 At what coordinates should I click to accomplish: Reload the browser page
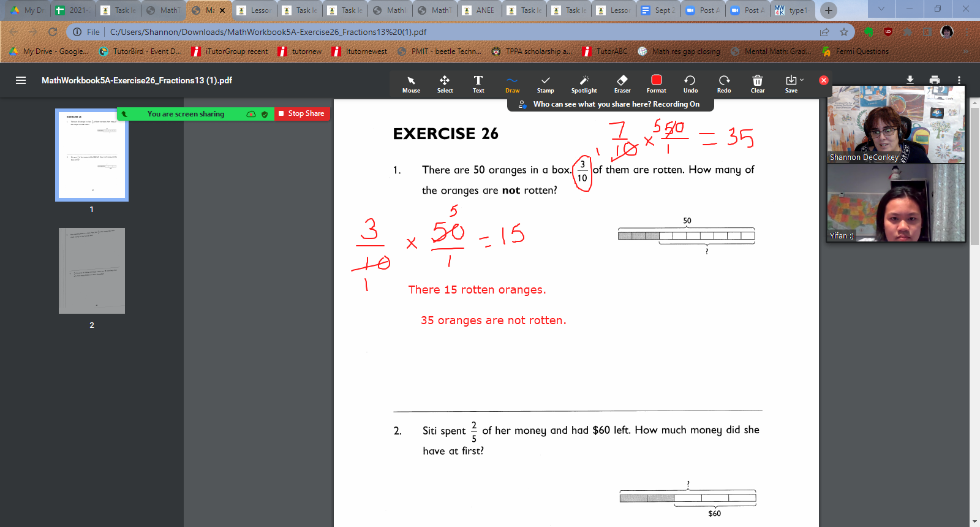(x=53, y=32)
